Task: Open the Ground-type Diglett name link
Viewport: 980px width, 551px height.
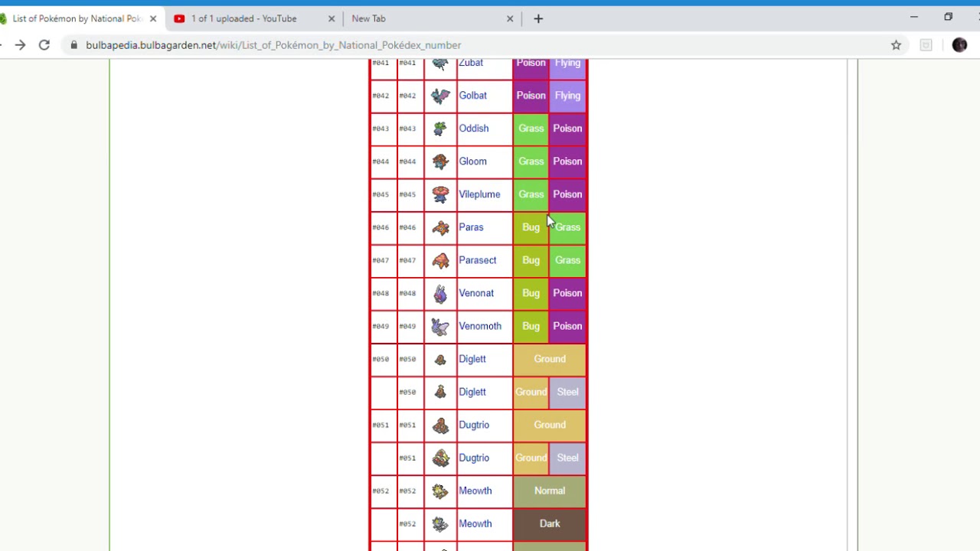Action: tap(472, 359)
